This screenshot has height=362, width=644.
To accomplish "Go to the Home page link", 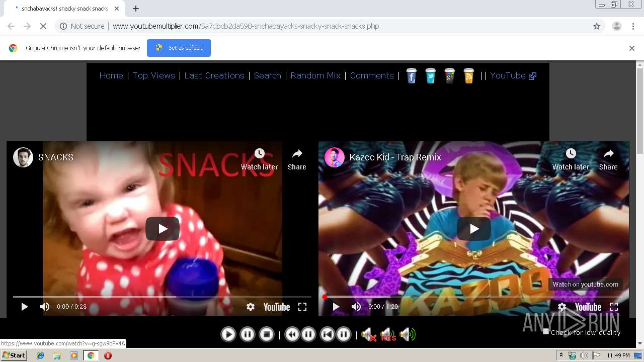I will pyautogui.click(x=111, y=75).
